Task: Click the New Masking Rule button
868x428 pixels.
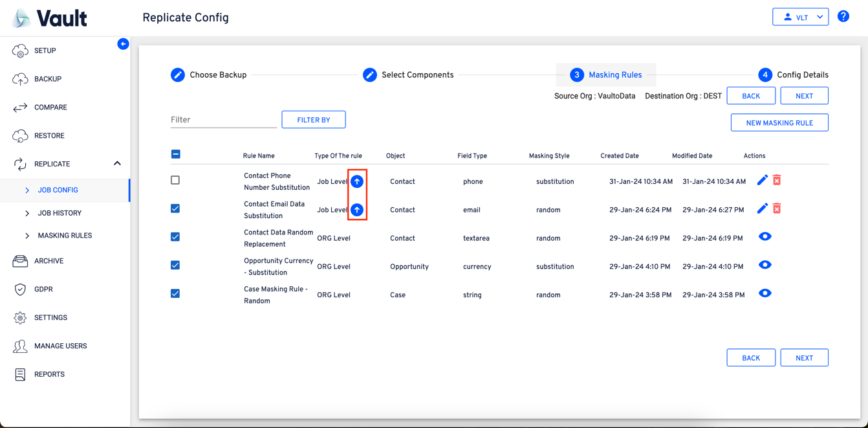Action: coord(779,123)
